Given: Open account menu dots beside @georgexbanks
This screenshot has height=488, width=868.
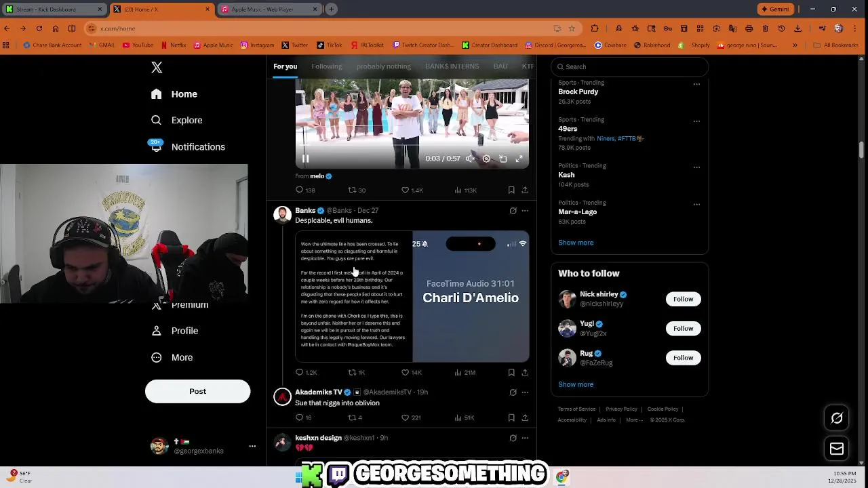Looking at the screenshot, I should [252, 446].
